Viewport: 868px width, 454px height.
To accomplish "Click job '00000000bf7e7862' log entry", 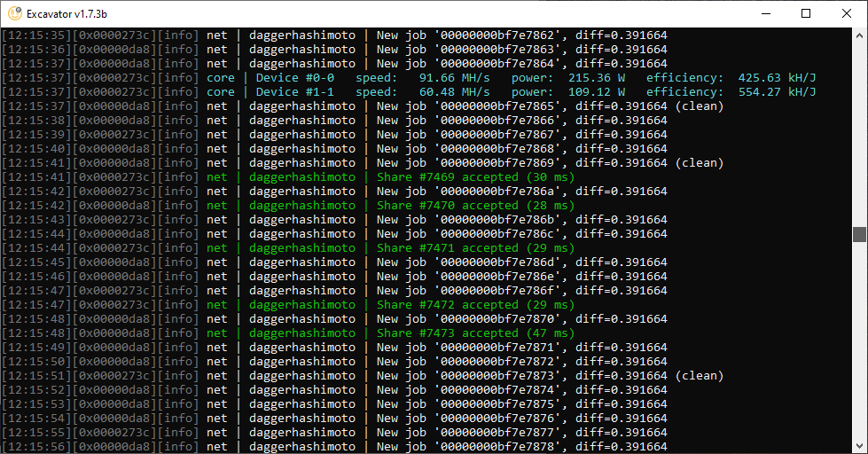I will tap(497, 35).
